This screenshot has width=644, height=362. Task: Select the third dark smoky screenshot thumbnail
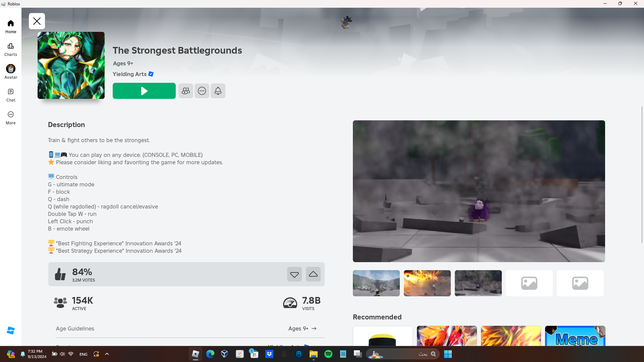tap(478, 283)
